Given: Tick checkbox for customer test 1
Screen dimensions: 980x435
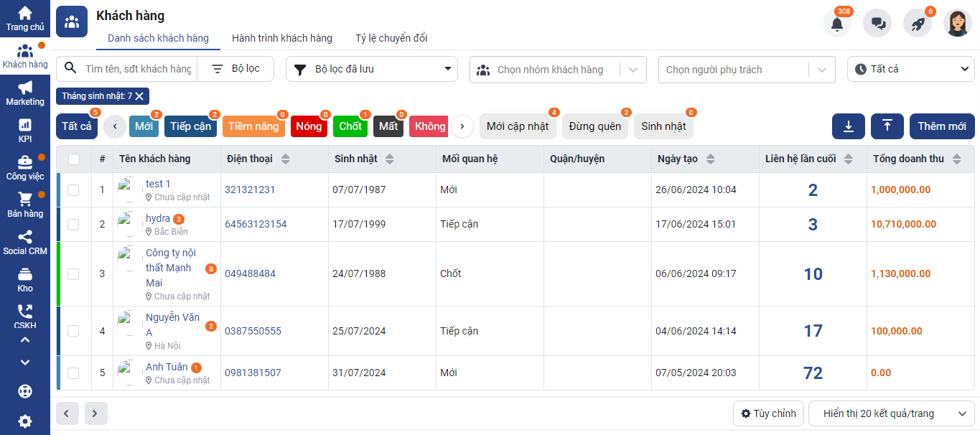Looking at the screenshot, I should point(73,190).
